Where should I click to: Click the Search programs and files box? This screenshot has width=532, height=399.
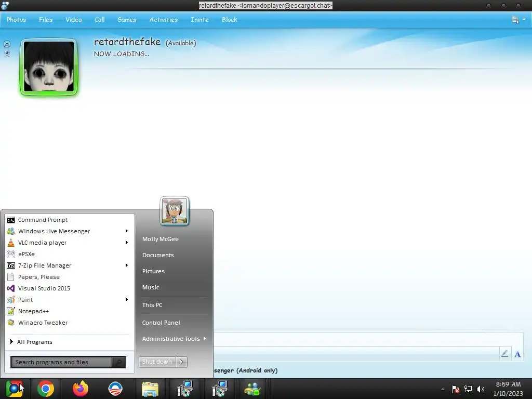point(61,362)
